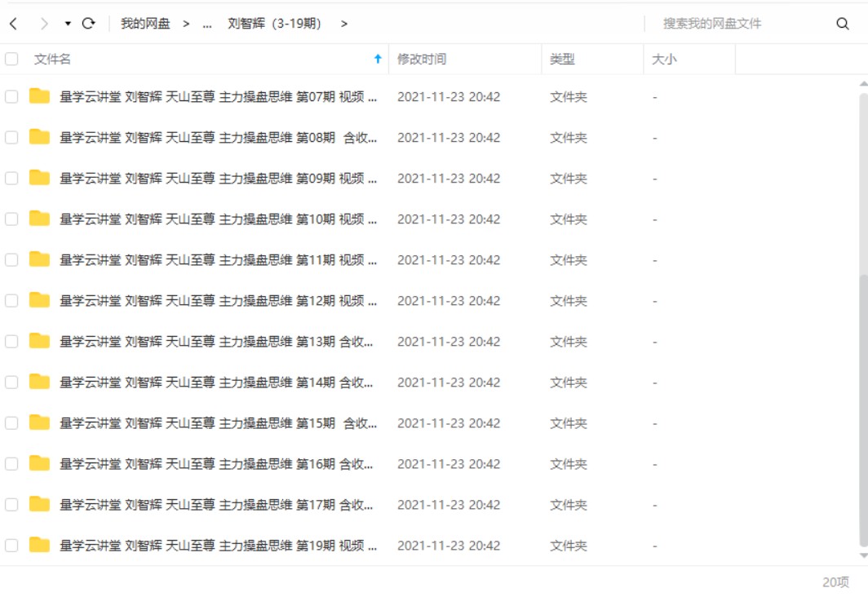Click the scrollbar up arrow
Image resolution: width=868 pixels, height=597 pixels.
[x=863, y=84]
